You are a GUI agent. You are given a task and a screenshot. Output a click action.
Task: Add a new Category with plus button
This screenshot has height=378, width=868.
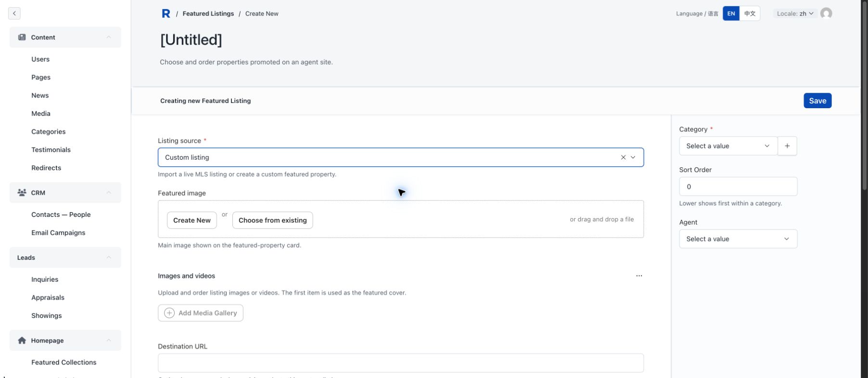point(787,146)
